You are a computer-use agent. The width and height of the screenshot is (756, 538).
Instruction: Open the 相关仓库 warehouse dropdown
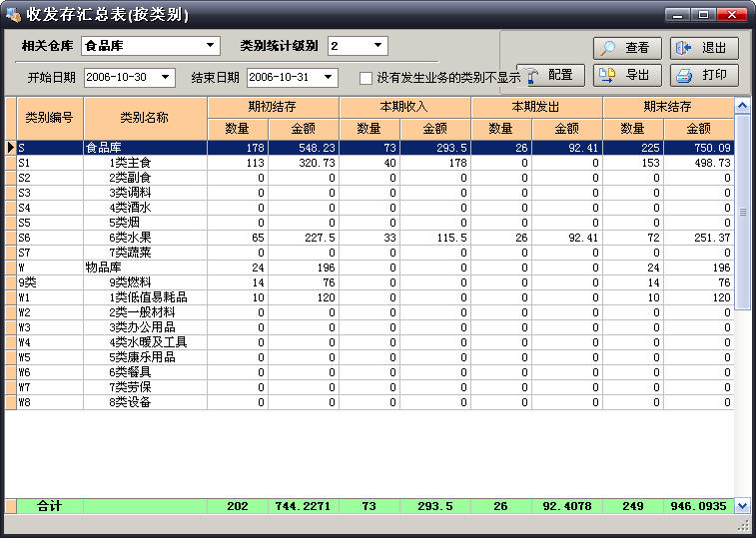pos(210,45)
